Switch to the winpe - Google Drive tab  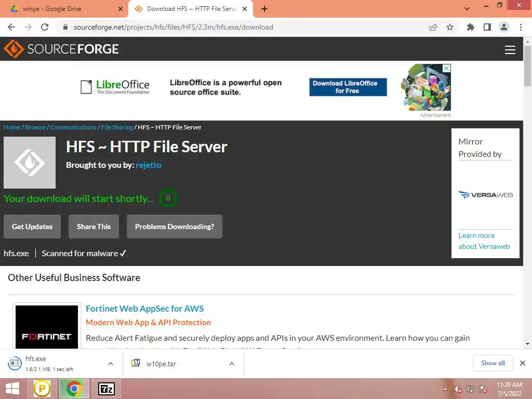pyautogui.click(x=64, y=9)
